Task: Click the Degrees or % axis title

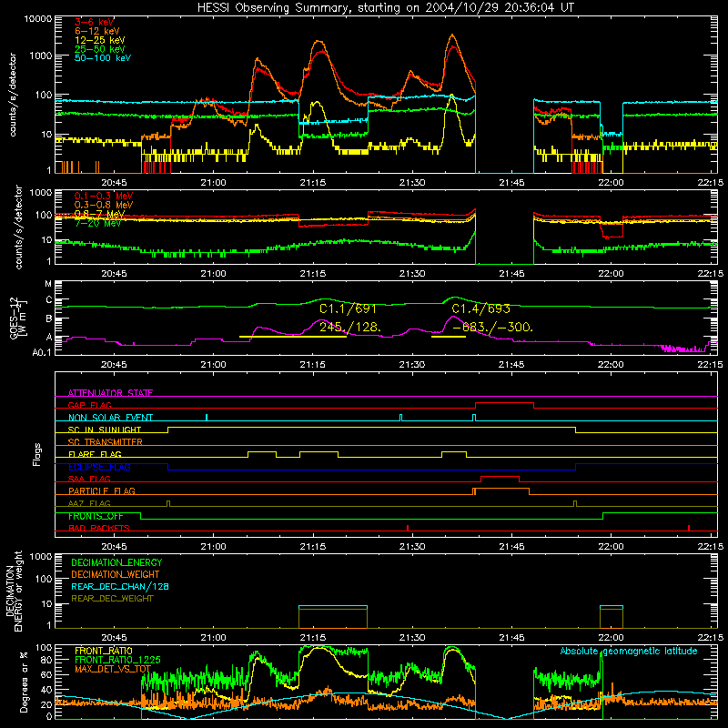Action: point(24,682)
